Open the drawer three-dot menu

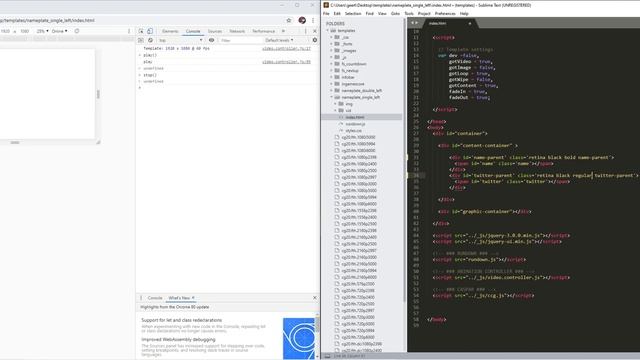pyautogui.click(x=141, y=298)
